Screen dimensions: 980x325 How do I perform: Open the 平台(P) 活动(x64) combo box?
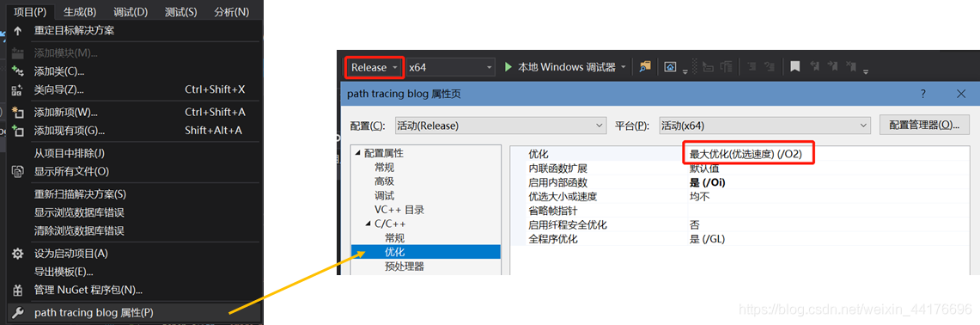pos(765,126)
